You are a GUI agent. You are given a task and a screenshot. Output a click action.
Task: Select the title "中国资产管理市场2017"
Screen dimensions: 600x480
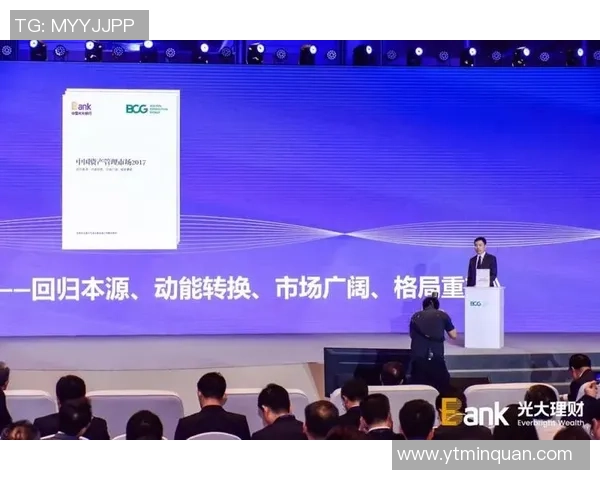point(111,162)
